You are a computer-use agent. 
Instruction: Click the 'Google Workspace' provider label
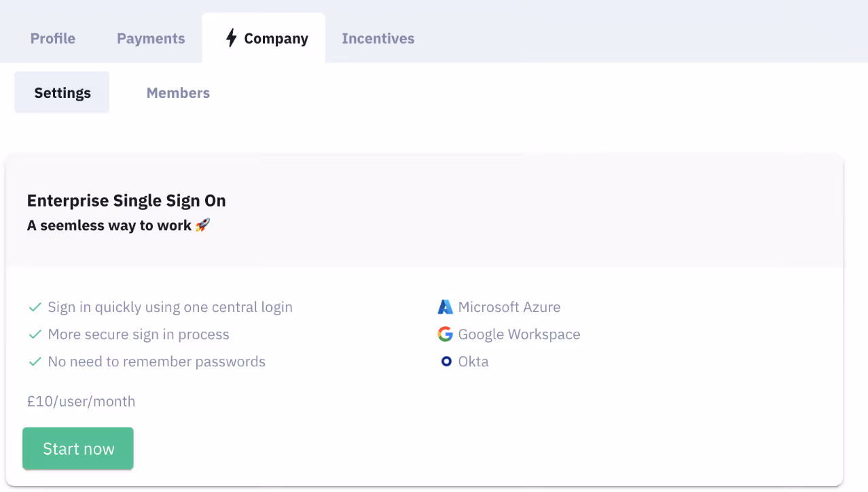click(519, 334)
